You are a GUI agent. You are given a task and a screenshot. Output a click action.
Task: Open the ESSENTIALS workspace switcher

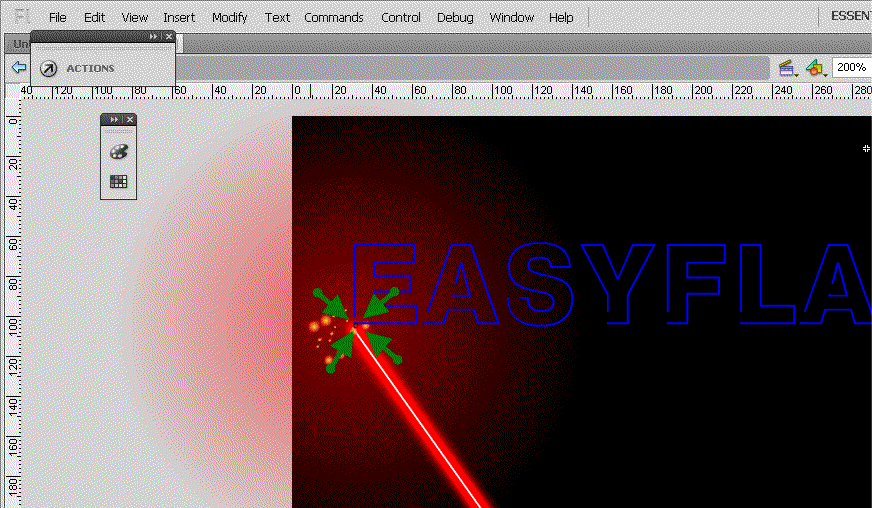pos(851,16)
